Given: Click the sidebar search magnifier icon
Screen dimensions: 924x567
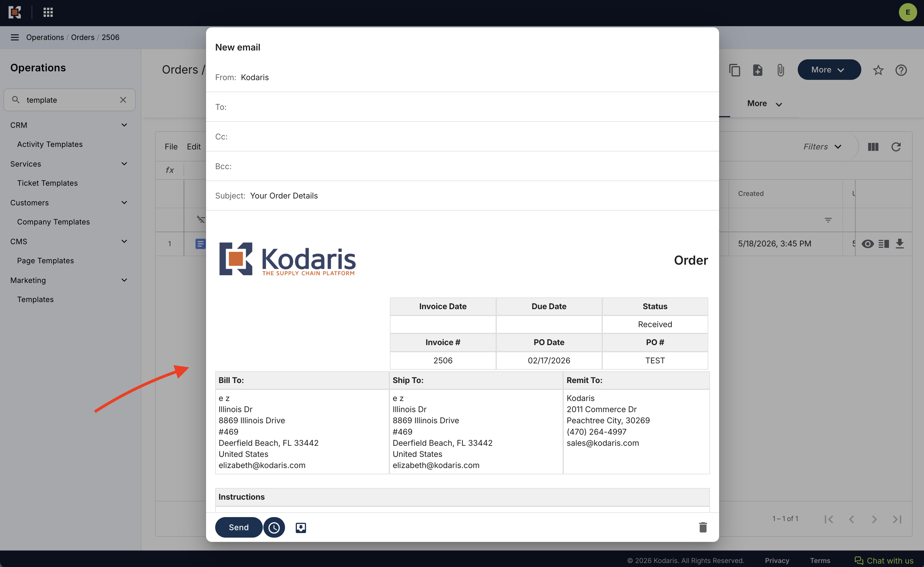Looking at the screenshot, I should (x=16, y=100).
